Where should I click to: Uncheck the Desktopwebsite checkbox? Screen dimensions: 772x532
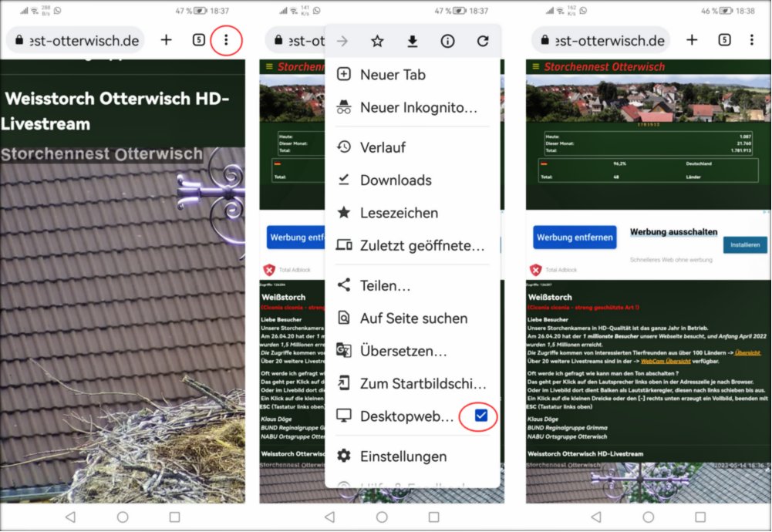[x=479, y=416]
